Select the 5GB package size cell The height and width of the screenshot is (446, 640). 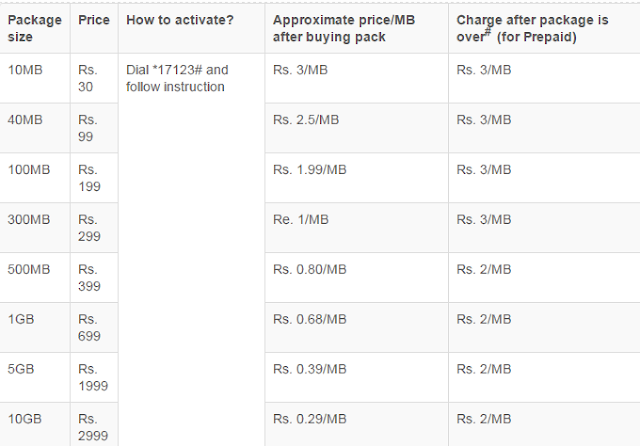[x=21, y=370]
